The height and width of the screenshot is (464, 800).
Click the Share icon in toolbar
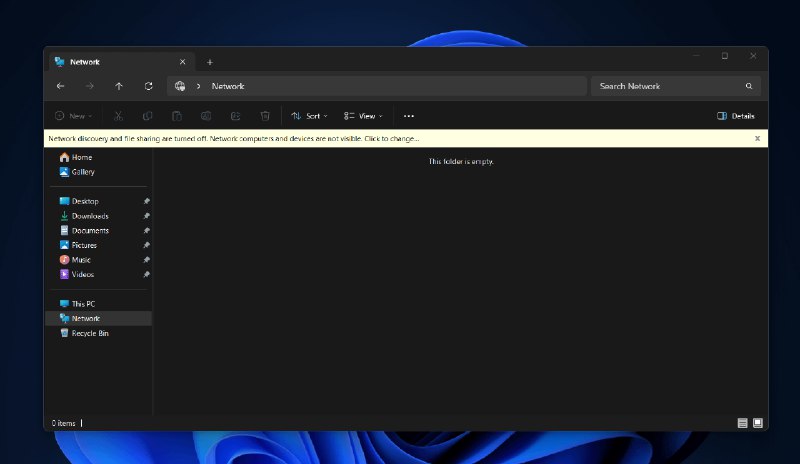[x=235, y=116]
